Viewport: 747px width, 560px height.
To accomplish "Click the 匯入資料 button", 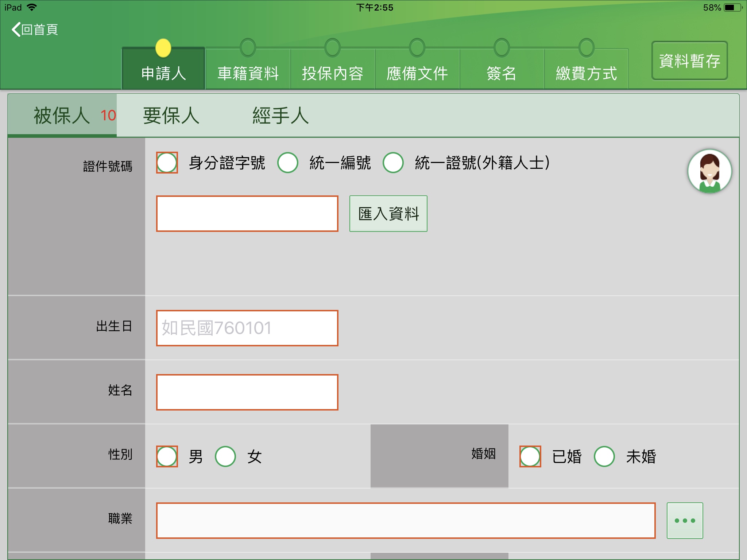I will point(388,214).
